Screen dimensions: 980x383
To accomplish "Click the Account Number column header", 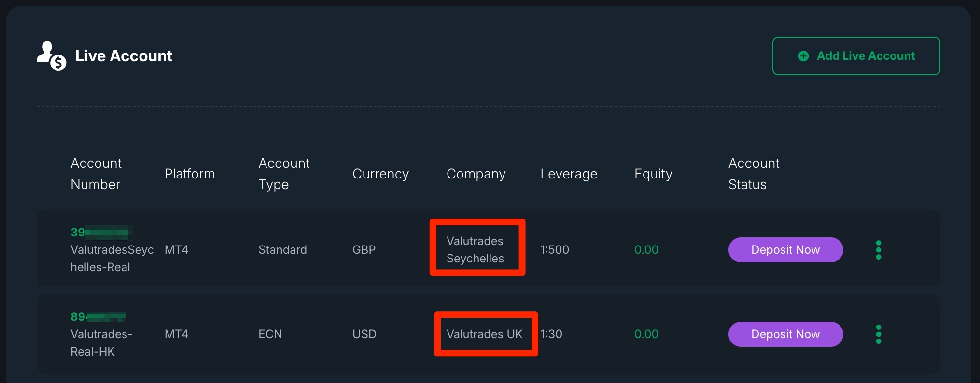I will coord(96,174).
